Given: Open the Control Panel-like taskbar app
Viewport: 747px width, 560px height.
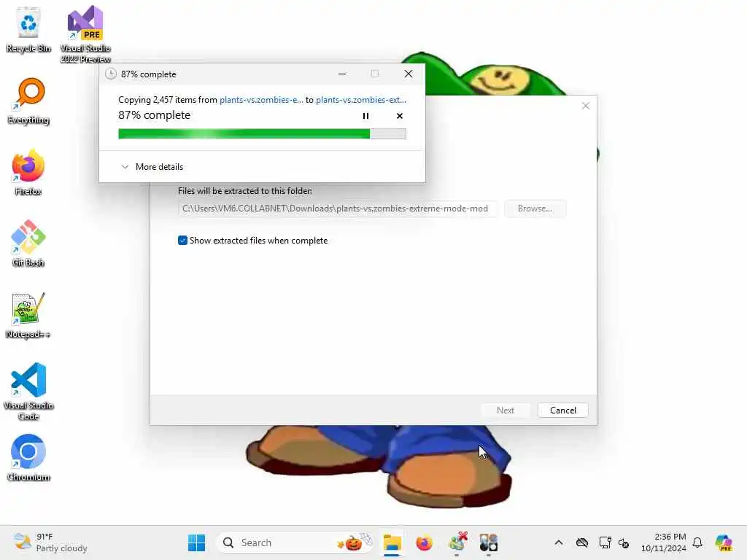Looking at the screenshot, I should point(488,542).
